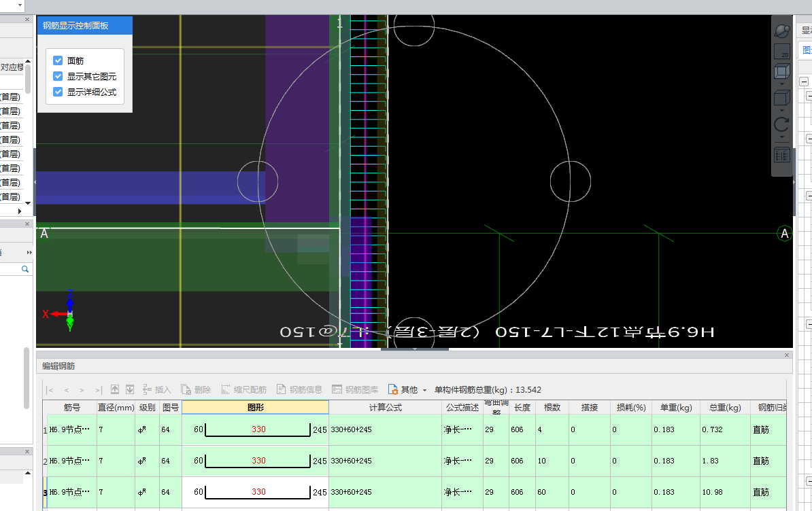The width and height of the screenshot is (812, 511).
Task: Go to next rebar record
Action: click(x=82, y=390)
